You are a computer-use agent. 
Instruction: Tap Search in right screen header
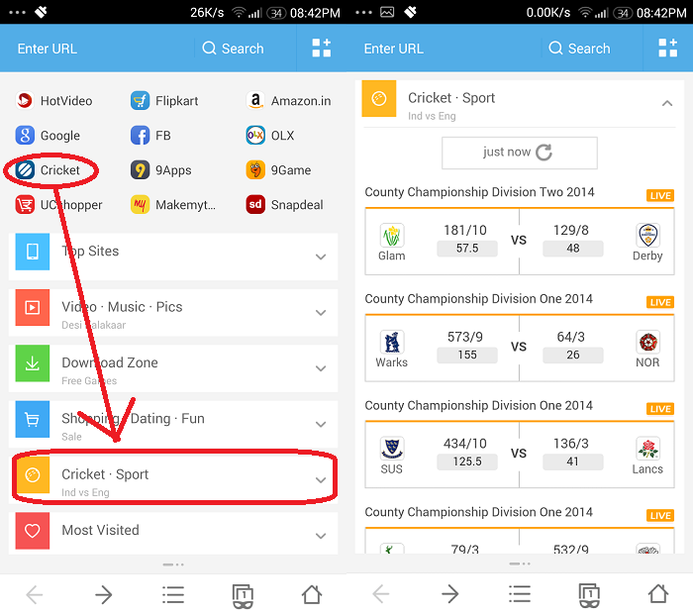(x=579, y=49)
